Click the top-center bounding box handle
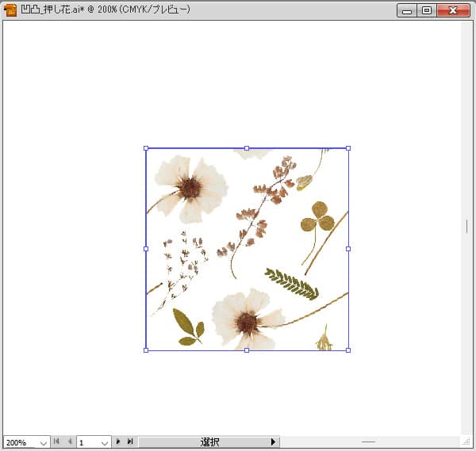Screen dimensions: 476x451 pos(247,148)
